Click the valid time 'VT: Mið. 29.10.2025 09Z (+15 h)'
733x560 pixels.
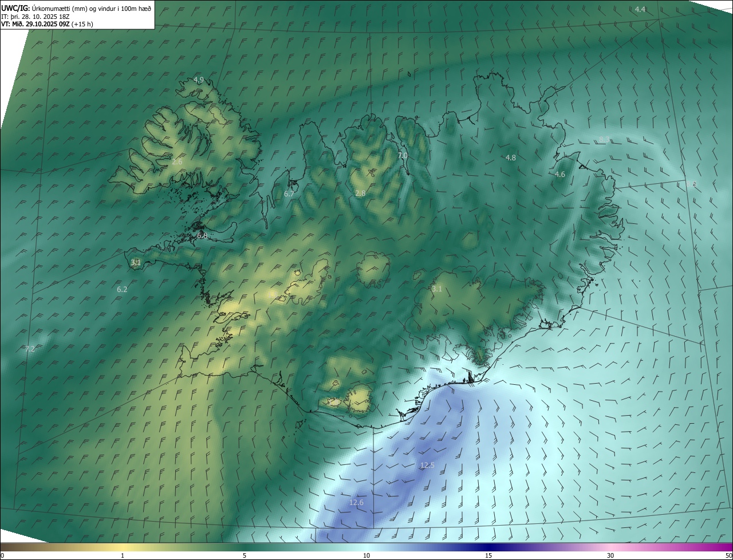(x=47, y=25)
